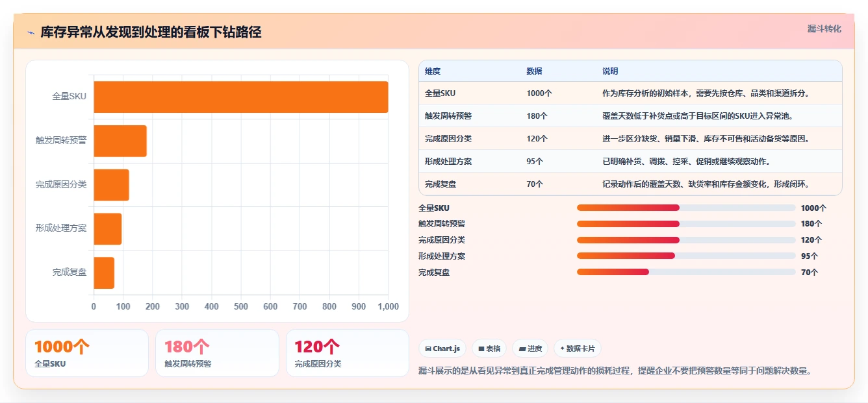Click the lightning icon beside the dashboard title

pyautogui.click(x=31, y=32)
